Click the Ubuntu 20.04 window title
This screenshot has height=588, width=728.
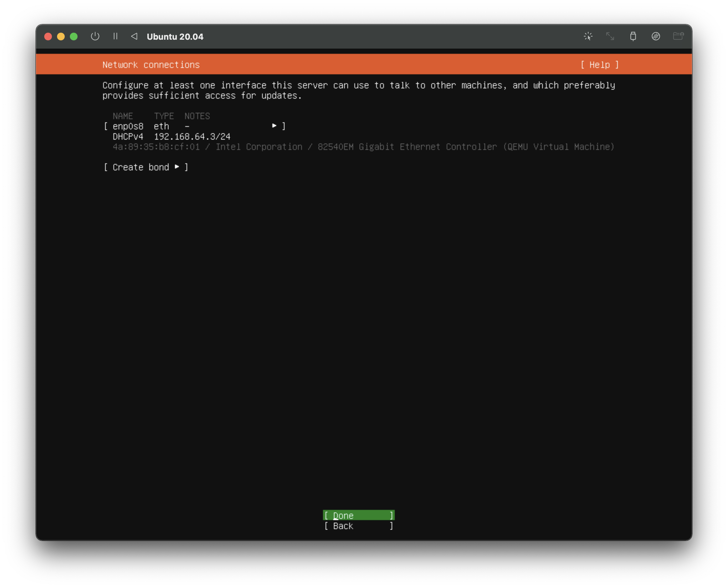[x=175, y=37]
